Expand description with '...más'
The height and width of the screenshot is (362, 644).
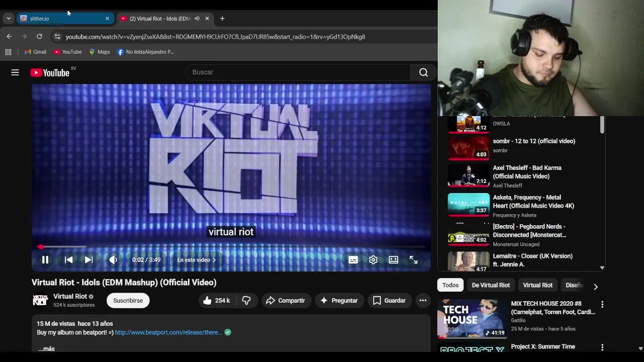pos(46,348)
